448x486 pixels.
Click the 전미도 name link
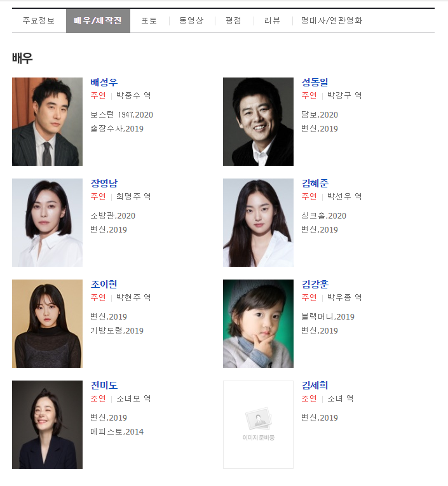click(104, 385)
